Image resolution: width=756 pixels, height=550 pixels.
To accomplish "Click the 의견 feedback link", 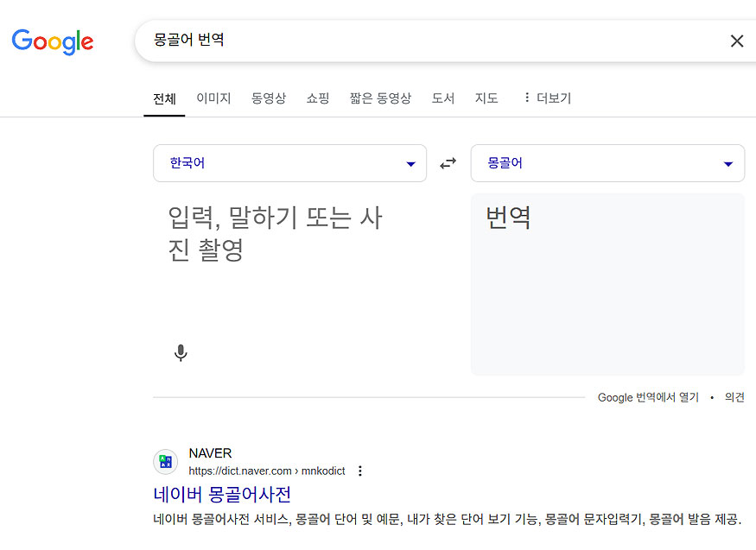I will [734, 397].
